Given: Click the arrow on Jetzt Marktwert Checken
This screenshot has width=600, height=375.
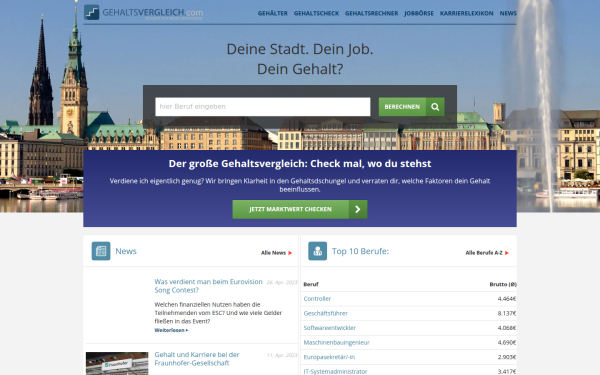Looking at the screenshot, I should click(358, 209).
